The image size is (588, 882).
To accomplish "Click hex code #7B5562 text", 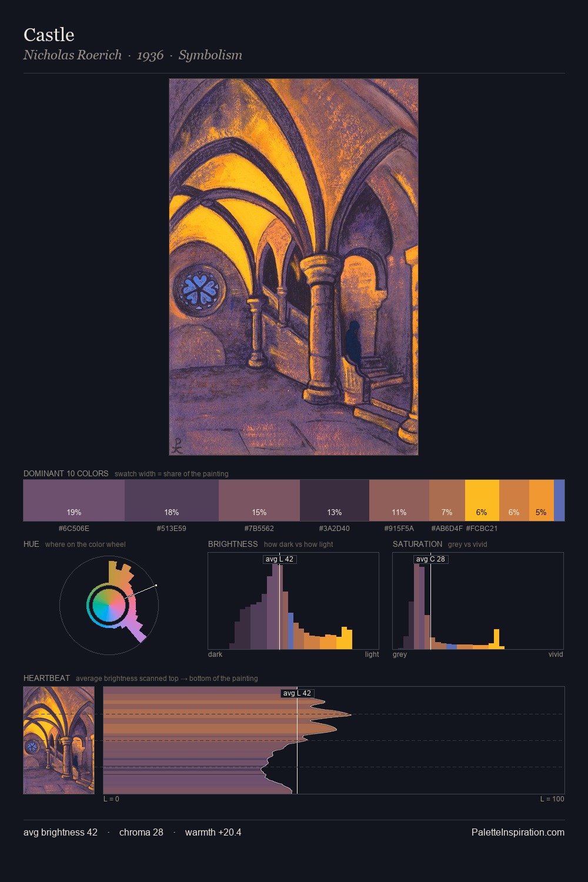I will point(259,528).
